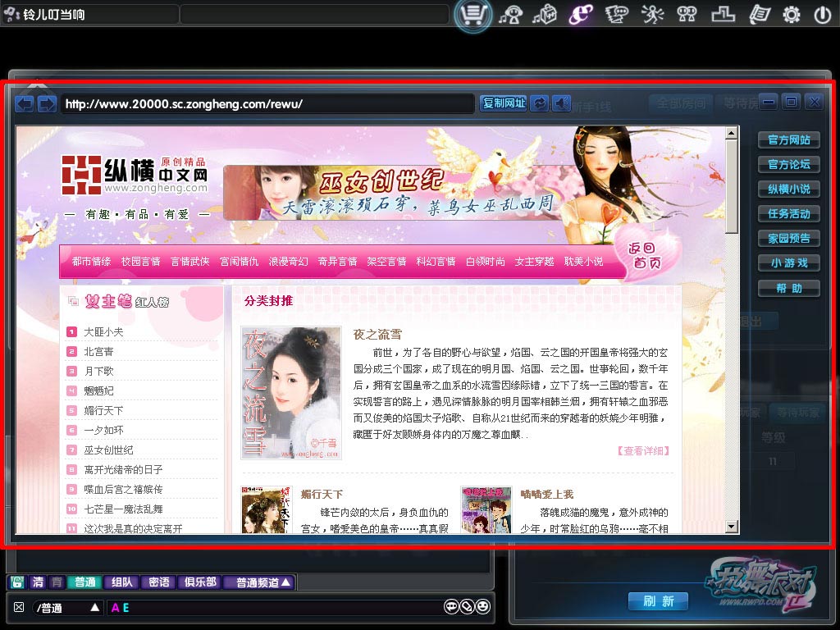
Task: Open the scroll quest icon
Action: coord(759,15)
